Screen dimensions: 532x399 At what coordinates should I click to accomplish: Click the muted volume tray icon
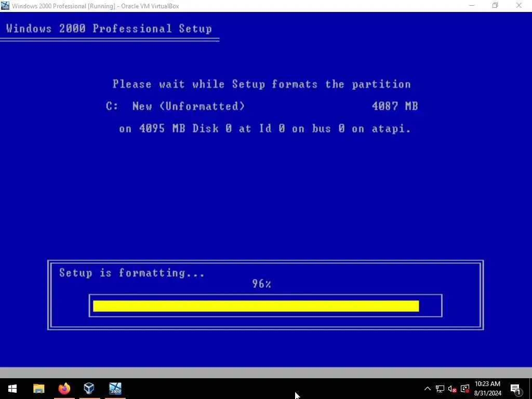click(x=453, y=389)
